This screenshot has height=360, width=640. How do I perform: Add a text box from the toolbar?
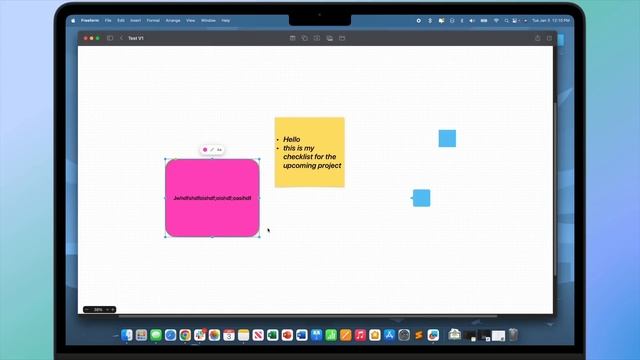tap(317, 38)
